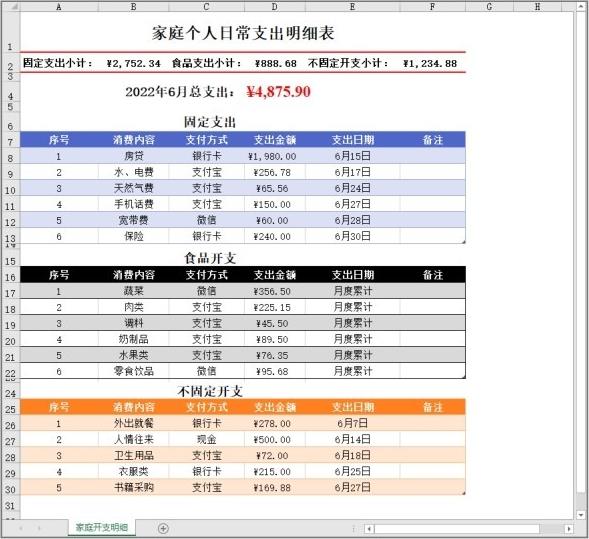Select column D header
589x539 pixels.
point(275,6)
